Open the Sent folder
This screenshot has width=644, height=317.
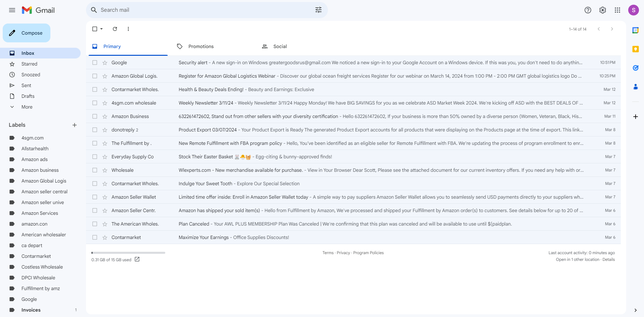pos(40,85)
